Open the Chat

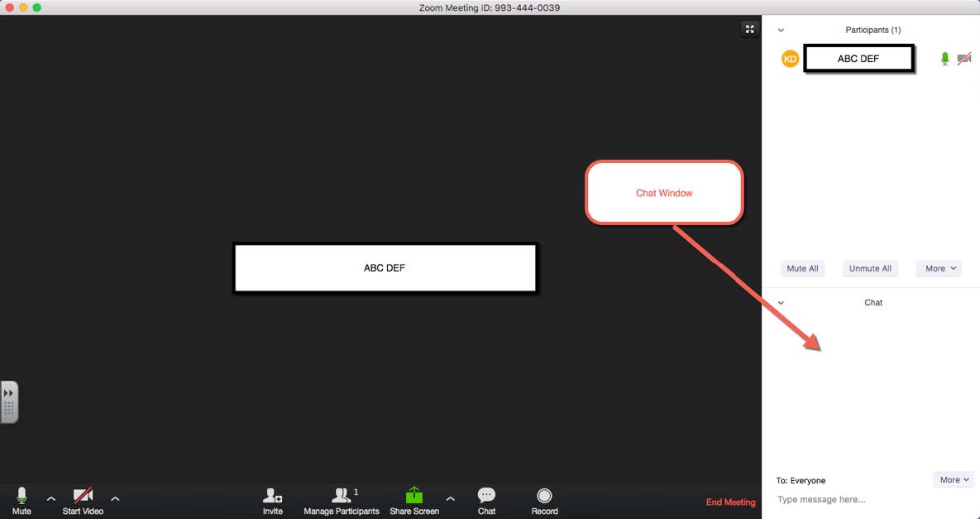tap(486, 501)
